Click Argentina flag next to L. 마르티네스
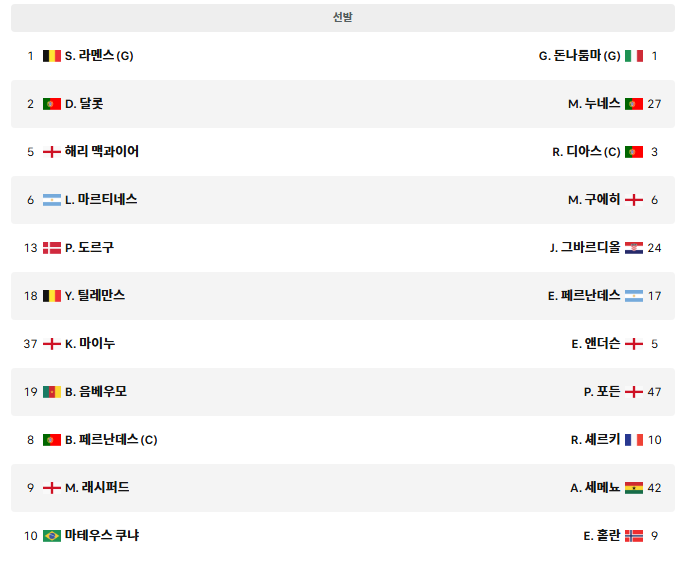Viewport: 684px width, 562px height. tap(52, 200)
